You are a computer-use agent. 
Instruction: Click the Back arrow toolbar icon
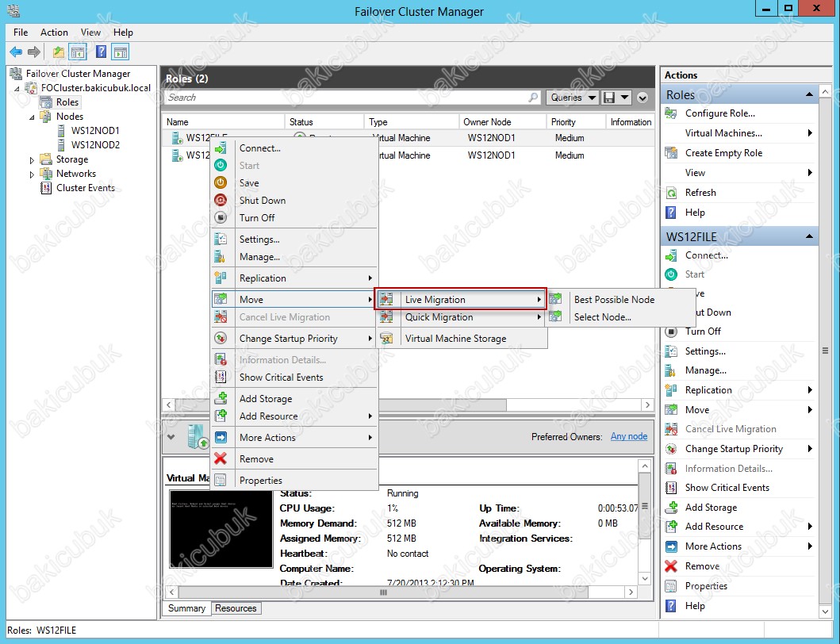[16, 52]
